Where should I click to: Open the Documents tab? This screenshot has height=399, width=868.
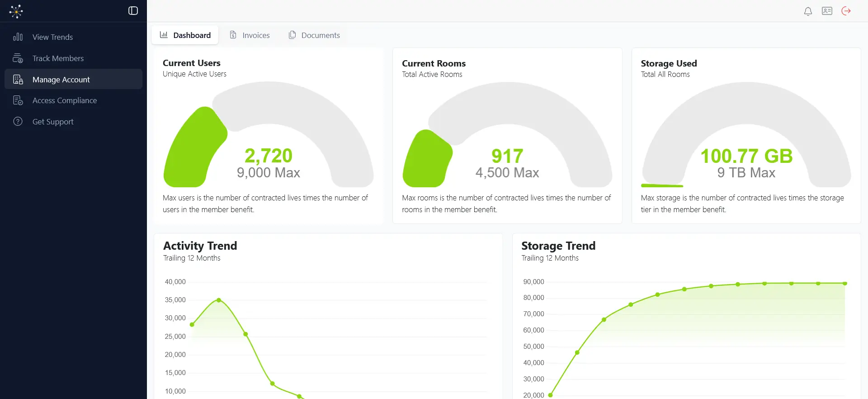click(314, 35)
